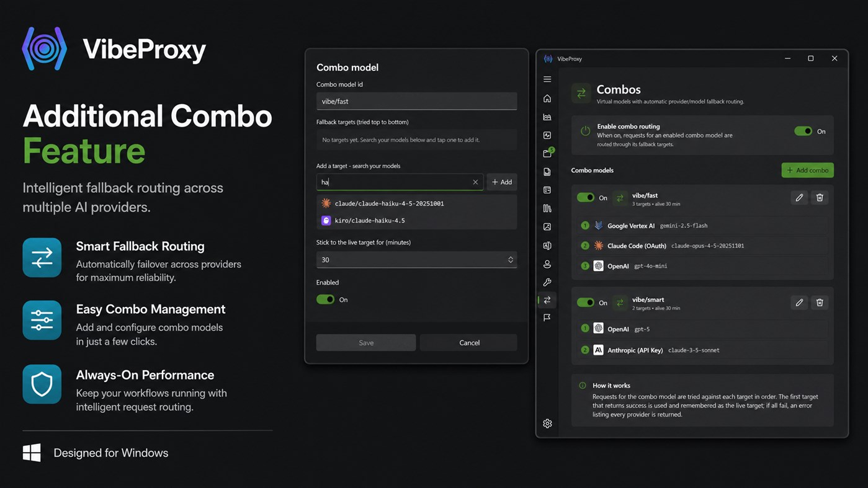868x488 pixels.
Task: Pick claude/claude-haiku-4-5-20251001 from search results
Action: [x=416, y=203]
